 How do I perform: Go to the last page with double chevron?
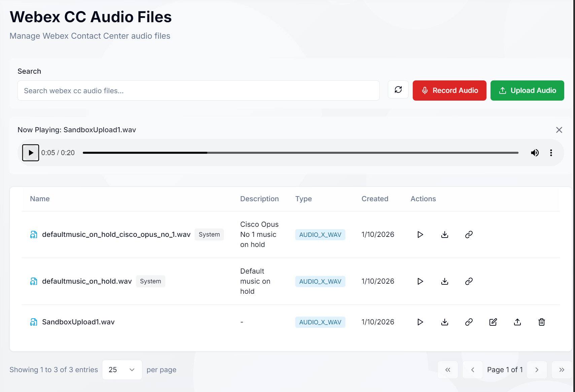point(562,369)
